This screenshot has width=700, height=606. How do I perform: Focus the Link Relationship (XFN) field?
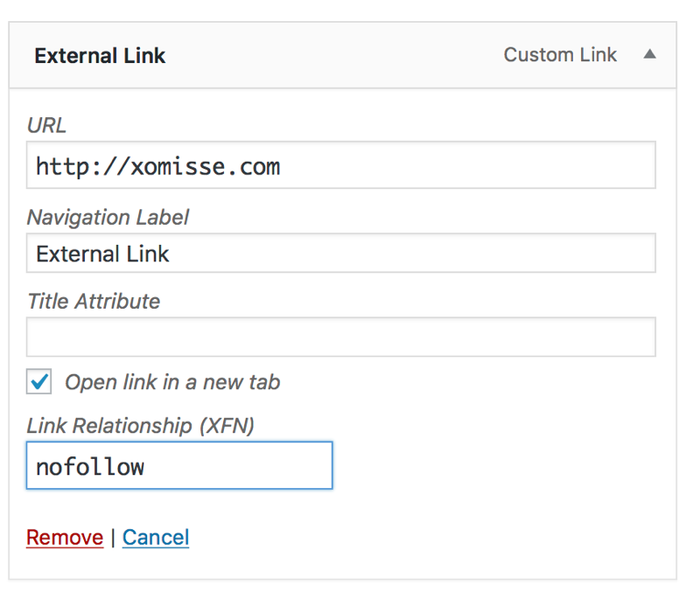tap(179, 465)
